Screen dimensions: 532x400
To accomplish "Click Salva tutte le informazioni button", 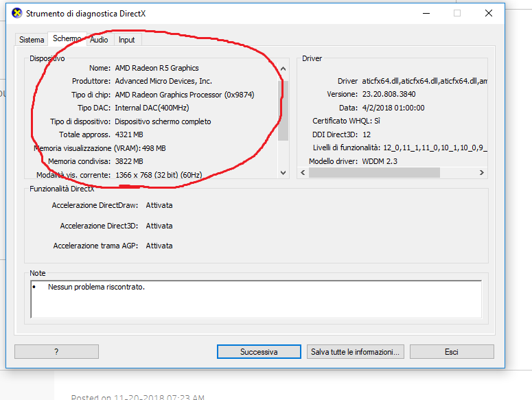I will click(355, 352).
